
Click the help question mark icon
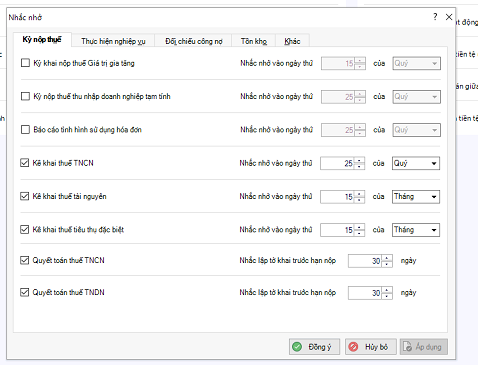(435, 17)
